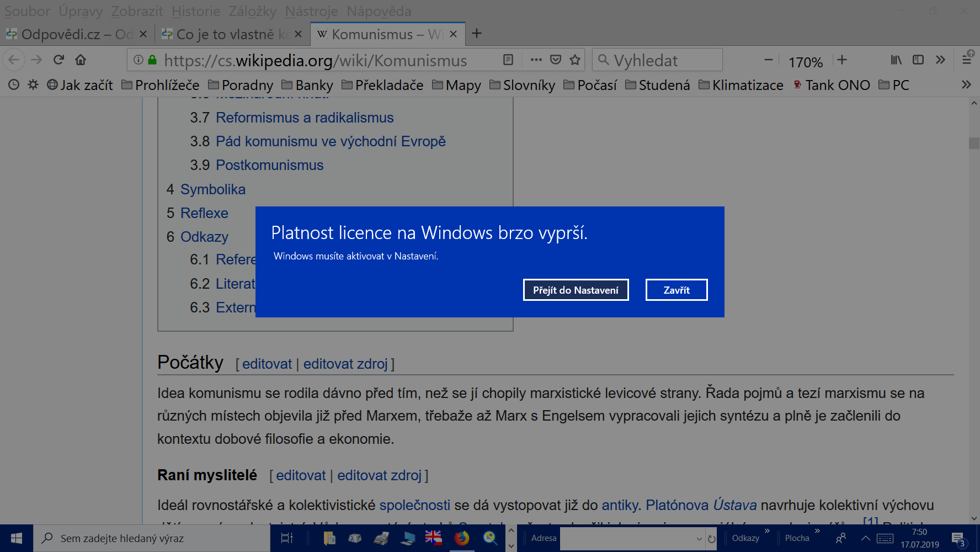
Task: Open Reader View for the article
Action: 508,60
